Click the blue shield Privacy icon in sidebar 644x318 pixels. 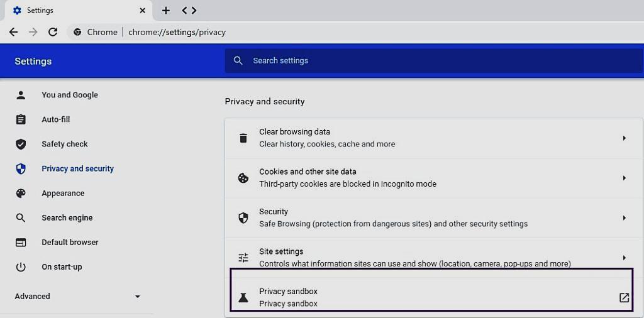pos(21,168)
